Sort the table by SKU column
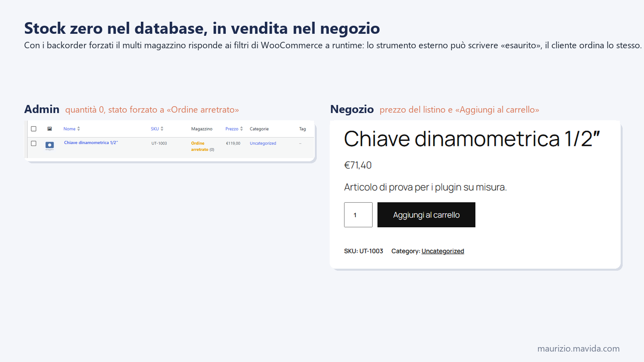Viewport: 644px width, 362px height. click(155, 129)
